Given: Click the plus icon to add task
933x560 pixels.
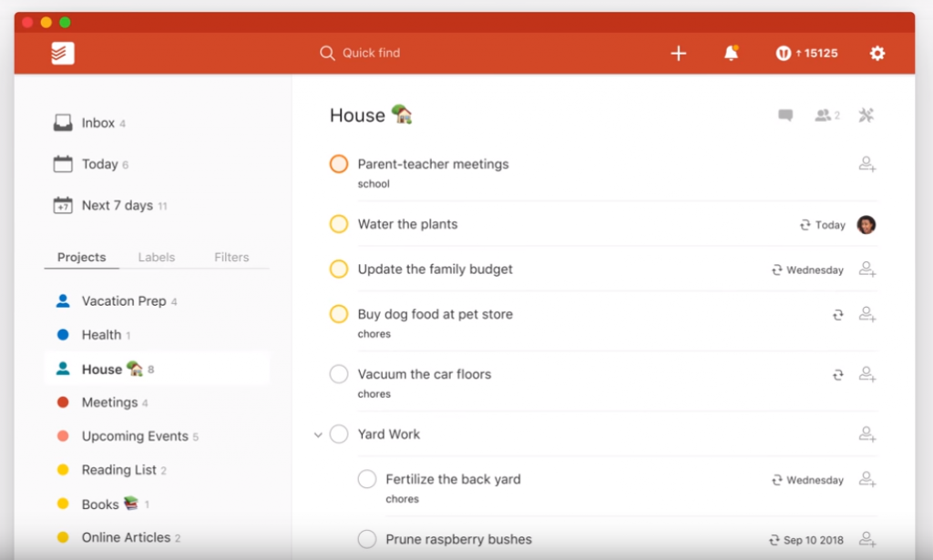Looking at the screenshot, I should (678, 54).
